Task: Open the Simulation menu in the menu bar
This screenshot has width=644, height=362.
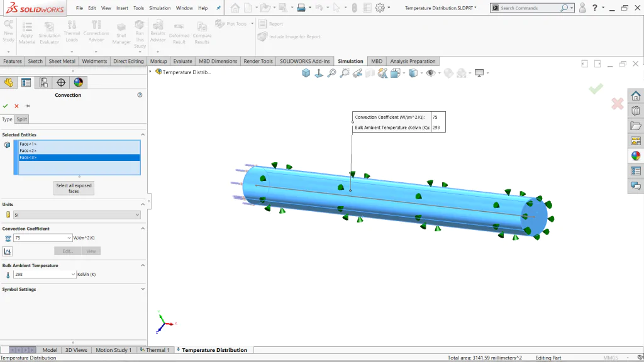Action: pyautogui.click(x=160, y=8)
